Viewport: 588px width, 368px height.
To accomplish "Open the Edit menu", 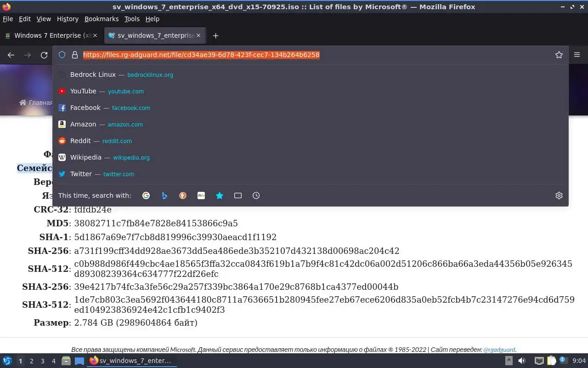I will tap(25, 19).
